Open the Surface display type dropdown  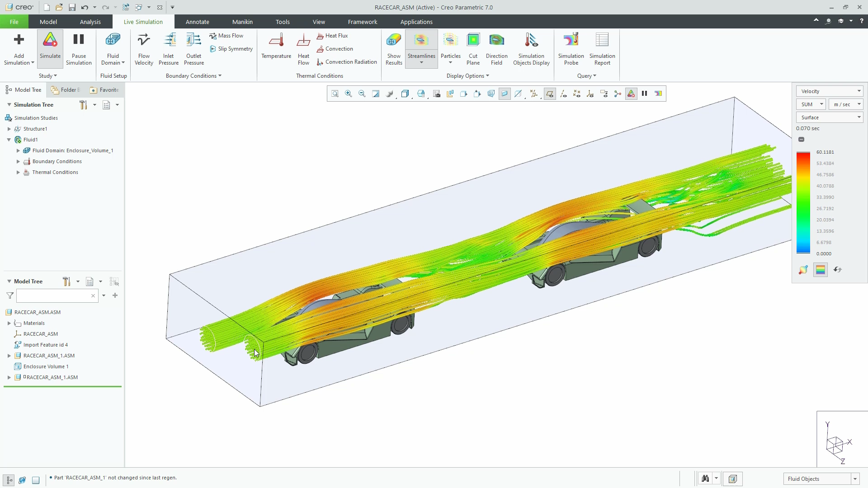point(830,117)
